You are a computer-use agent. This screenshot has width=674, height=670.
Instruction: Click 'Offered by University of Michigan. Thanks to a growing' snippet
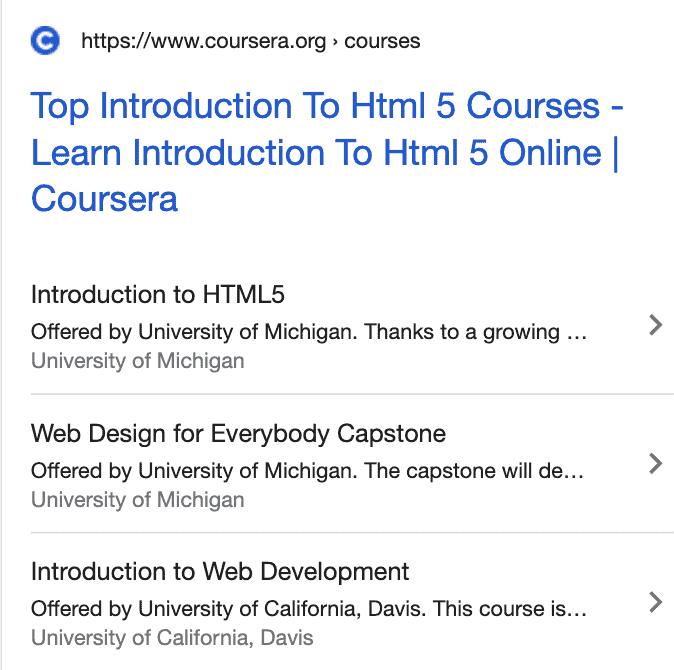tap(309, 332)
